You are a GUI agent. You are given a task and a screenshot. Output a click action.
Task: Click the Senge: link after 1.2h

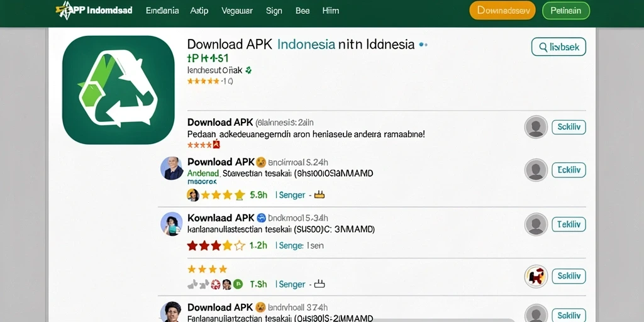click(x=291, y=246)
